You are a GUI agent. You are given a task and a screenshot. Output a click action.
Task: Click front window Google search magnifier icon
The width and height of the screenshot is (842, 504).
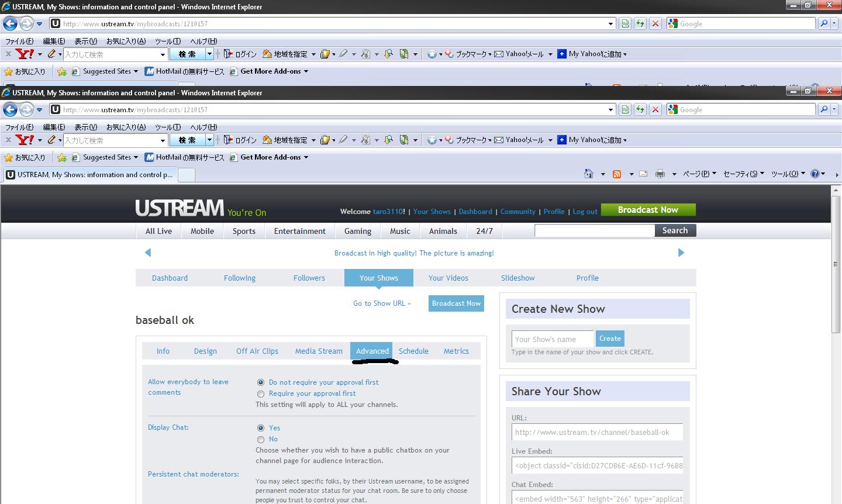tap(824, 109)
